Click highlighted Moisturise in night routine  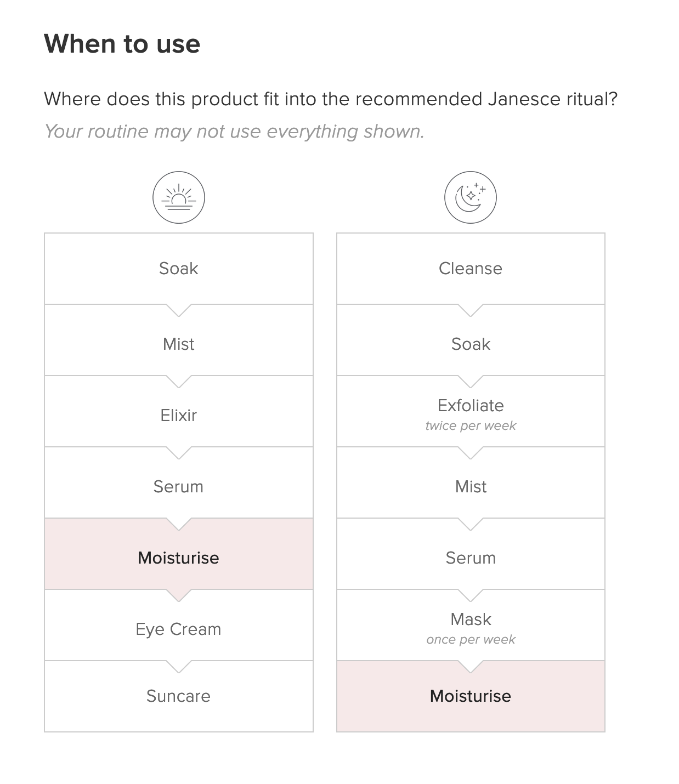point(470,696)
